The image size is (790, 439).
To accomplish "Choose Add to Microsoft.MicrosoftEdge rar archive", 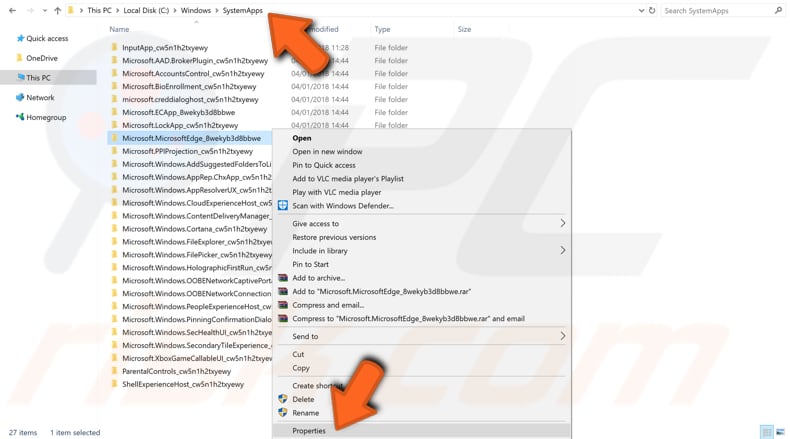I will (381, 292).
